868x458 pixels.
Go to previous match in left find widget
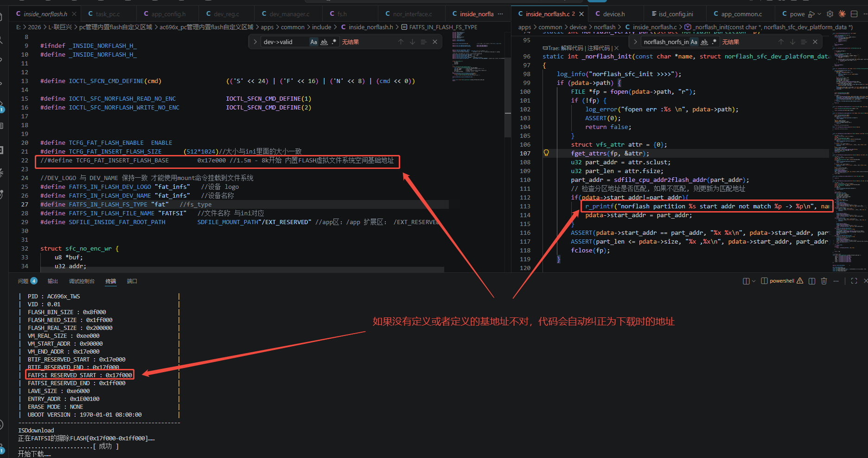401,42
